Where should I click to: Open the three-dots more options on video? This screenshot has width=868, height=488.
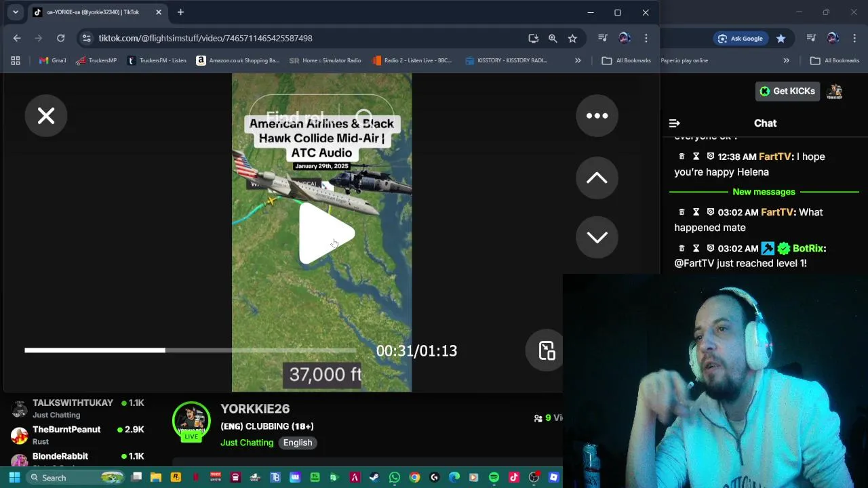[597, 116]
